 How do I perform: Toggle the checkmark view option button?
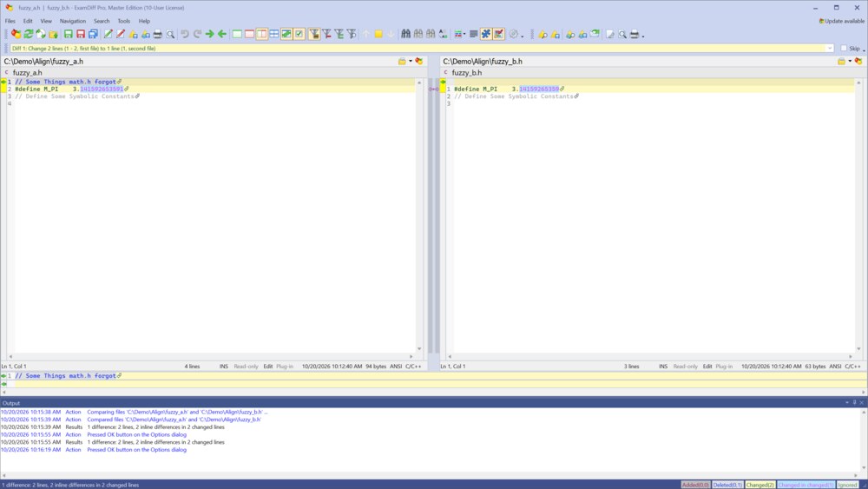[x=299, y=35]
